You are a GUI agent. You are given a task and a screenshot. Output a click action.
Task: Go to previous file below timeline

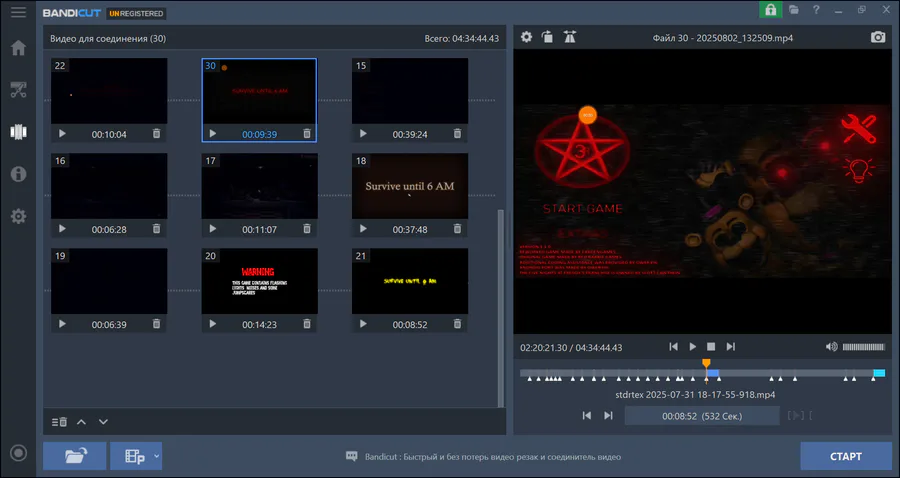(587, 415)
